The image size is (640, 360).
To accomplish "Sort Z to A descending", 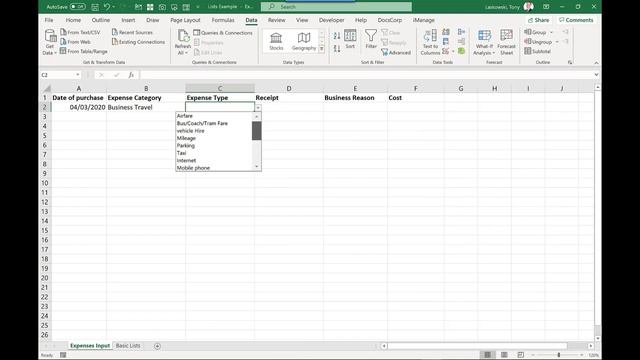I will [337, 49].
